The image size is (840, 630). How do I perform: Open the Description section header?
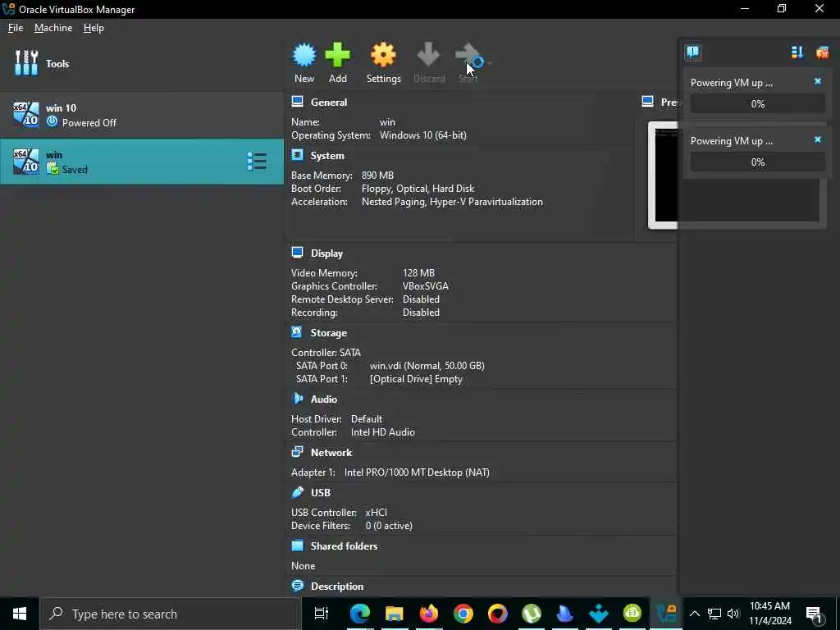pos(337,587)
